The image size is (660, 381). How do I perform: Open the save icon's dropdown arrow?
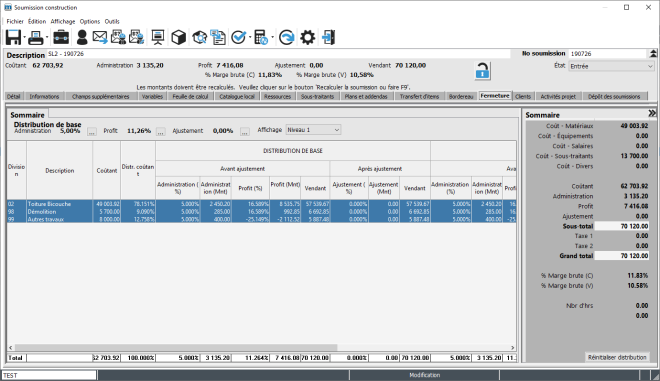24,37
